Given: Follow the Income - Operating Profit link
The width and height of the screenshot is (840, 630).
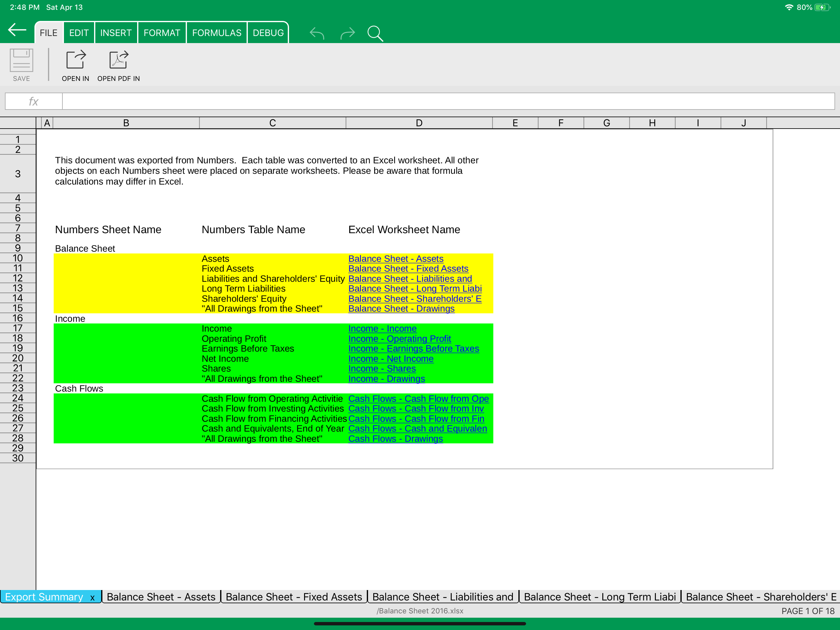Looking at the screenshot, I should (399, 339).
